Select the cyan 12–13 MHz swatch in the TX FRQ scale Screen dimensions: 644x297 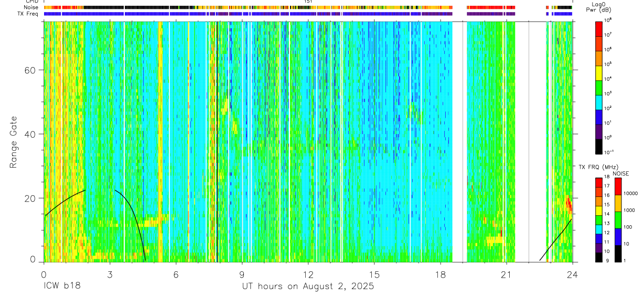coord(599,229)
